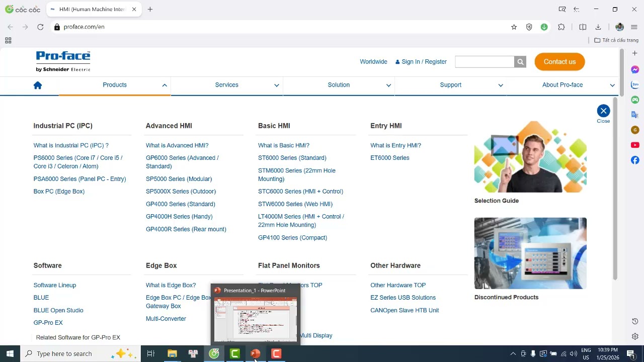Open Tất cả dấu trang bookmarks folder
The width and height of the screenshot is (644, 362).
[x=616, y=40]
